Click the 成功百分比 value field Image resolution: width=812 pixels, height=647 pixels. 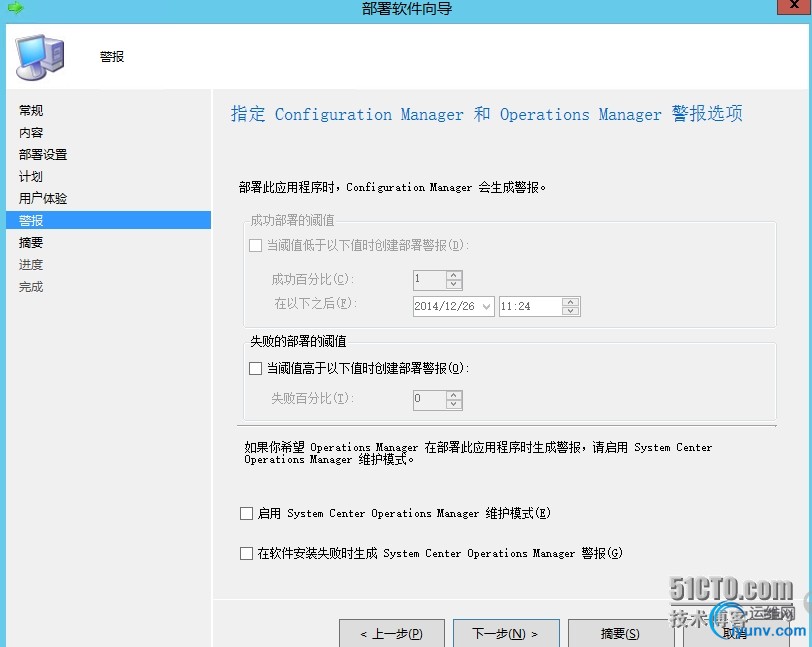coord(429,280)
